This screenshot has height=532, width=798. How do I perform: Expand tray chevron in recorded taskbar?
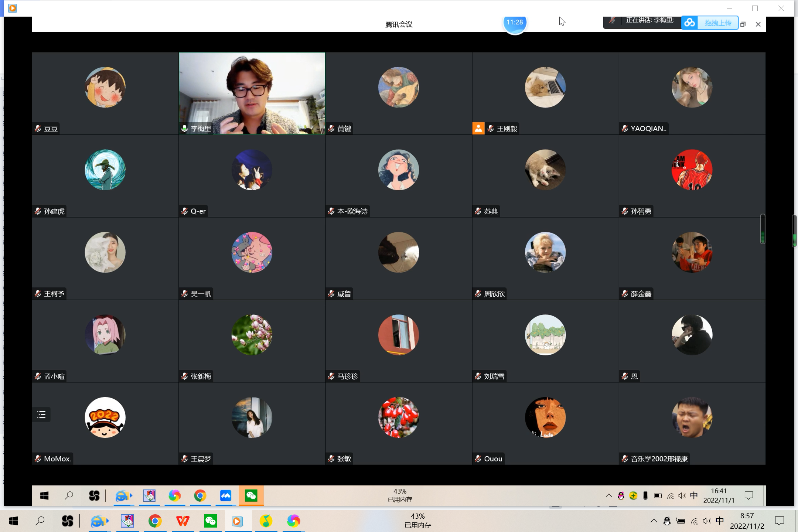[608, 496]
